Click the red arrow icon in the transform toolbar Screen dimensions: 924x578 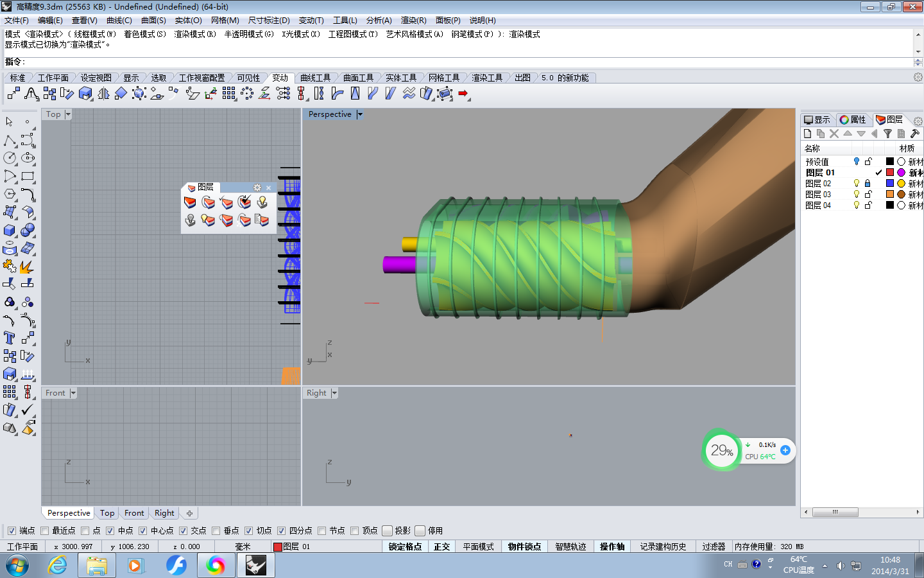(463, 94)
